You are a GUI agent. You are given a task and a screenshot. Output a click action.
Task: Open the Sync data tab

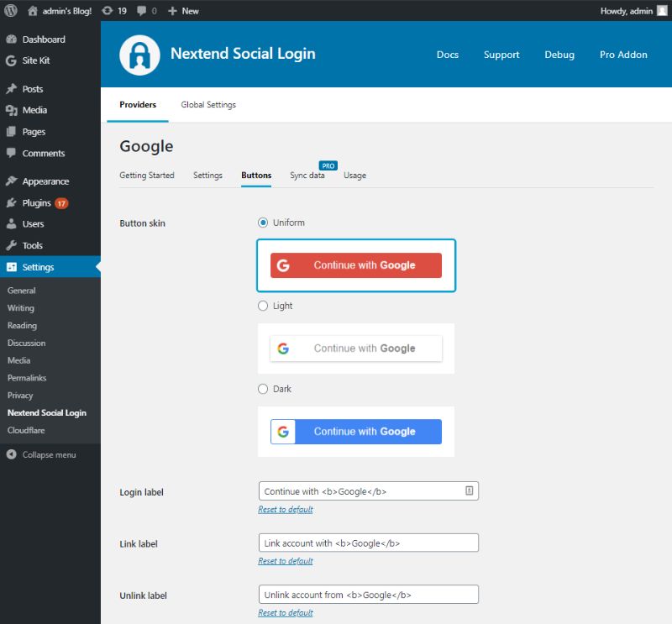307,176
